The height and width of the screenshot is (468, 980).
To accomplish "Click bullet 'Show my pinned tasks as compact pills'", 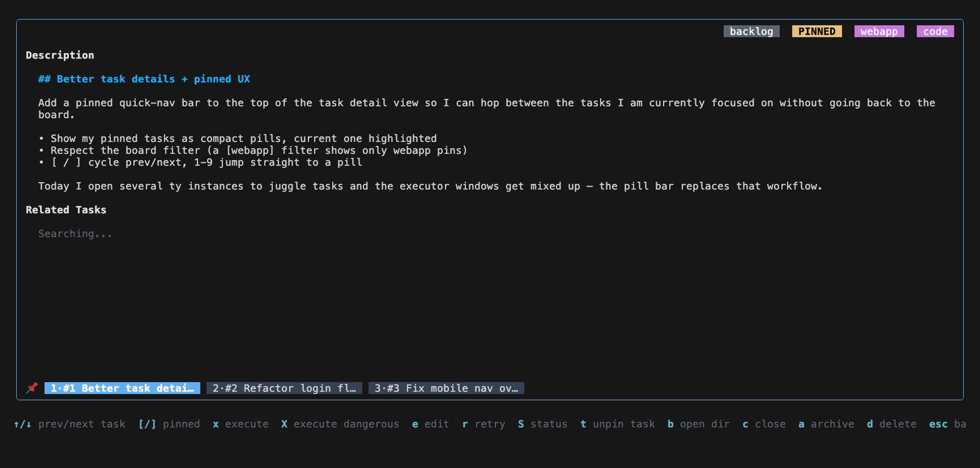I will click(x=238, y=139).
